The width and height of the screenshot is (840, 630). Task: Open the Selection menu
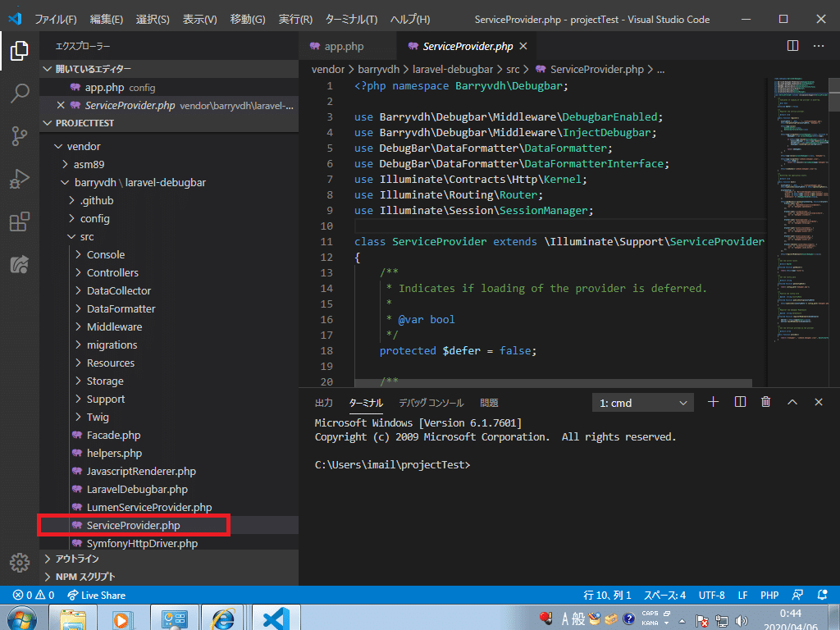click(x=153, y=20)
